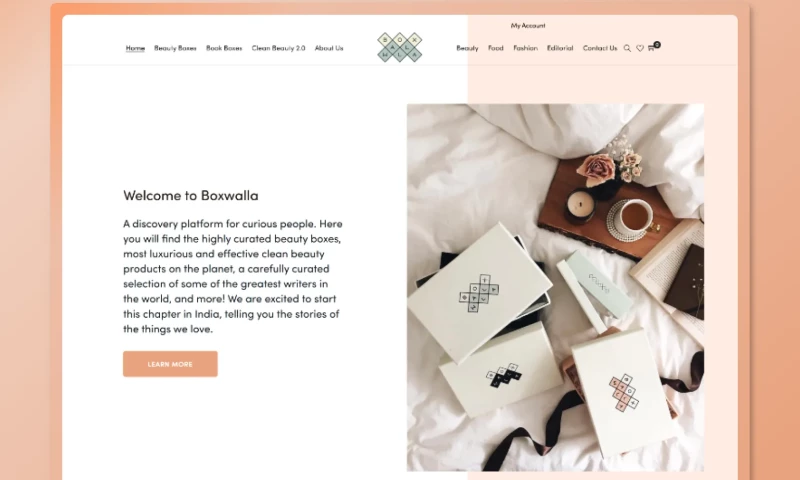The width and height of the screenshot is (800, 480).
Task: Open the My Account link
Action: tap(528, 26)
